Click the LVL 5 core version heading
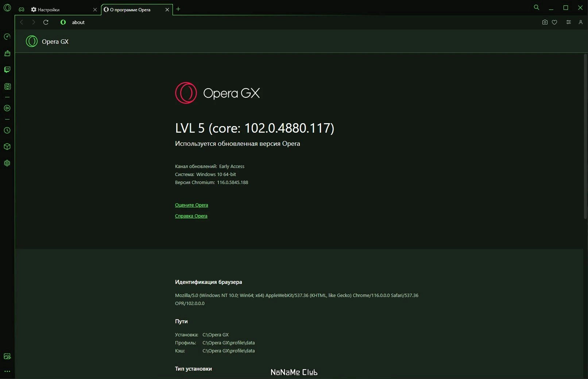The width and height of the screenshot is (588, 379). pyautogui.click(x=255, y=128)
